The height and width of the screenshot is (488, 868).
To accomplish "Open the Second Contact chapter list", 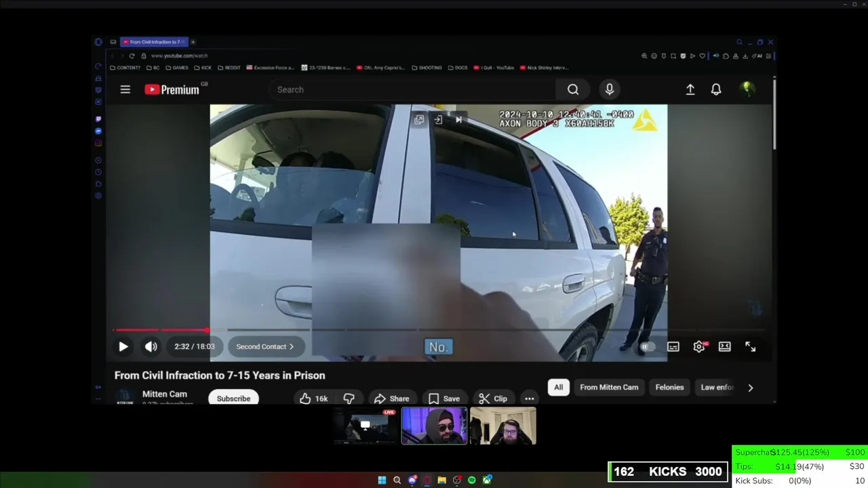I will pos(265,346).
